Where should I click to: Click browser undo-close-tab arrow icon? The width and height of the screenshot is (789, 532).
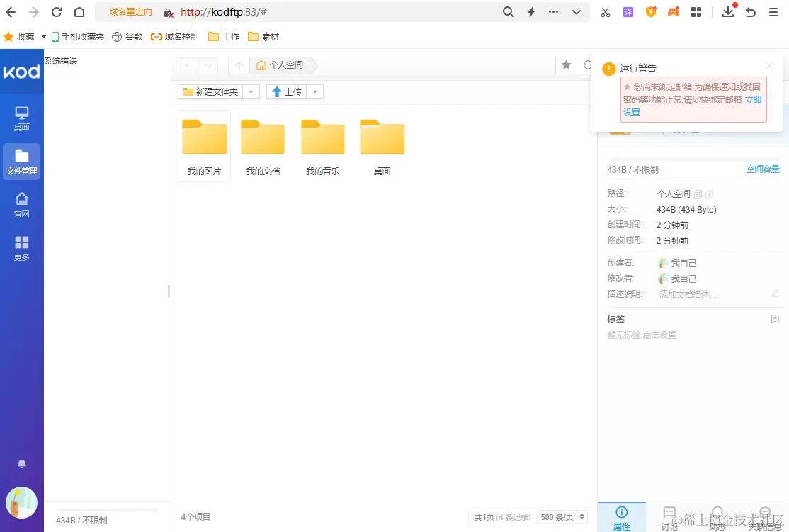751,12
